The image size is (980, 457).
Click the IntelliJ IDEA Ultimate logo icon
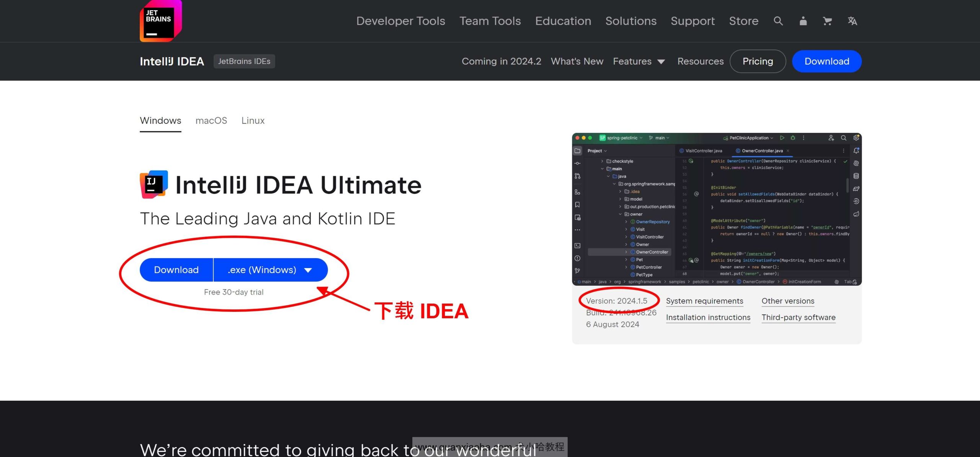click(154, 185)
